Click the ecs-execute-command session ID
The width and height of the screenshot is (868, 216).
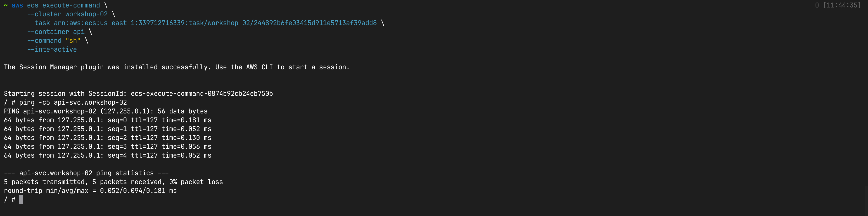202,94
